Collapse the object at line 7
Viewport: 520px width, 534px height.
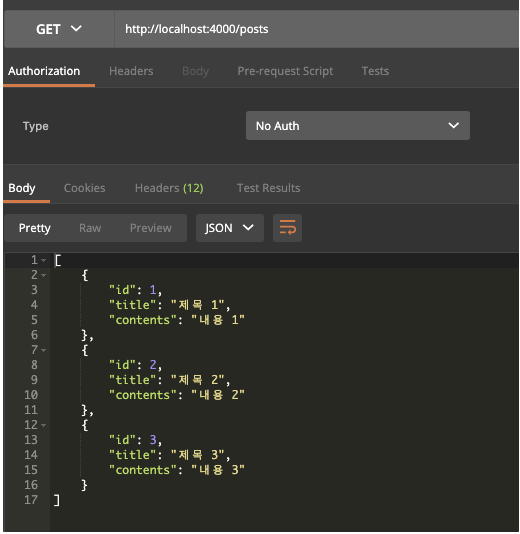43,350
